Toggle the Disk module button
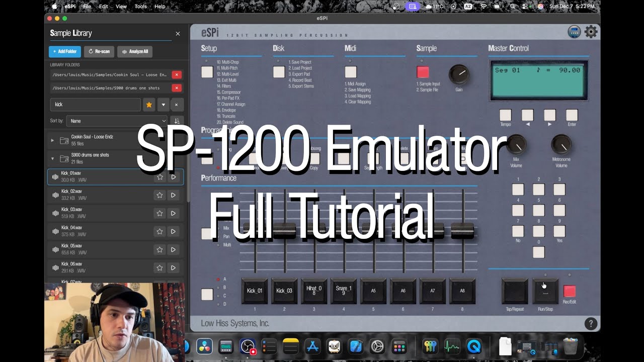The image size is (644, 362). (279, 72)
